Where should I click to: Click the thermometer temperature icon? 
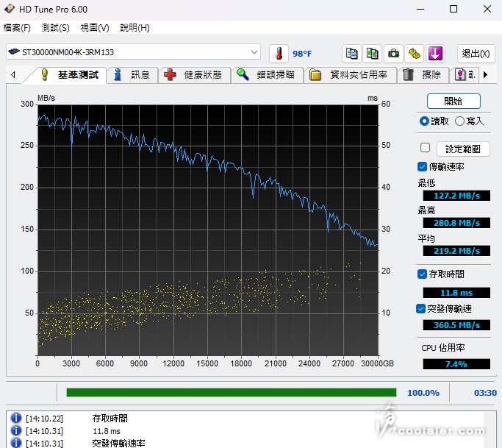(x=279, y=53)
